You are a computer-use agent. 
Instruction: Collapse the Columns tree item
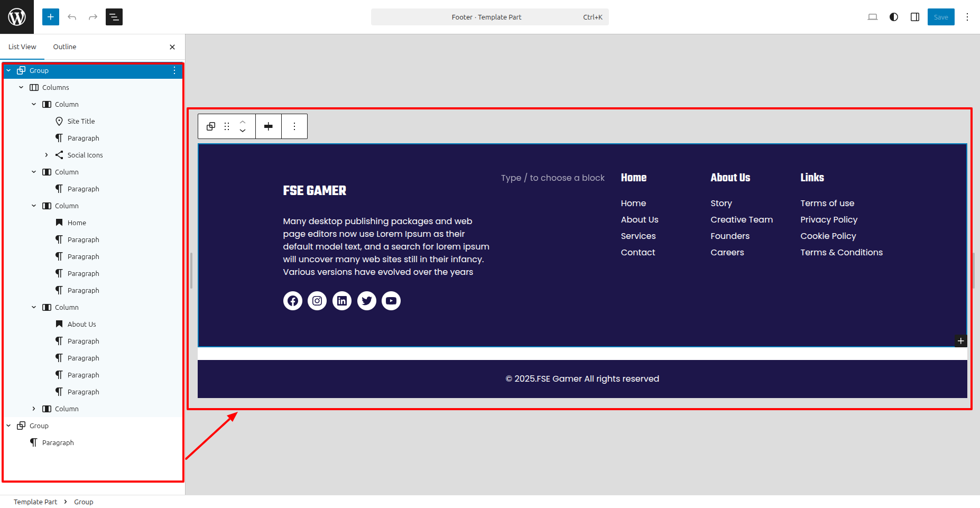21,87
